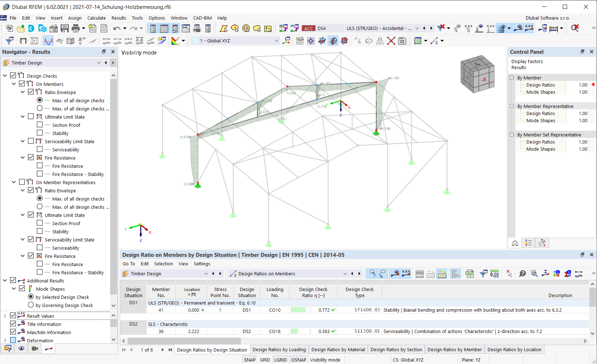This screenshot has height=364, width=597.
Task: Click the green ratio bar in row 41
Action: click(x=298, y=310)
